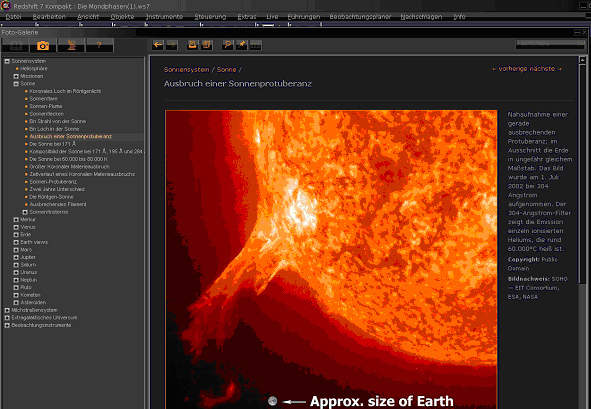Viewport: 591px width, 409px height.
Task: Click the scroll-up arrow of content scrollbar
Action: coord(582,60)
